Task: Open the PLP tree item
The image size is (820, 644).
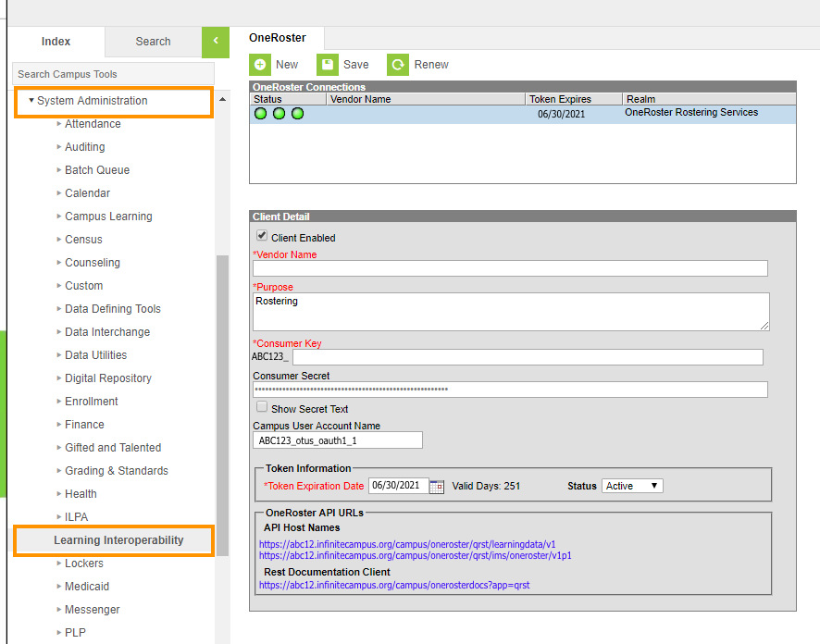Action: 75,633
